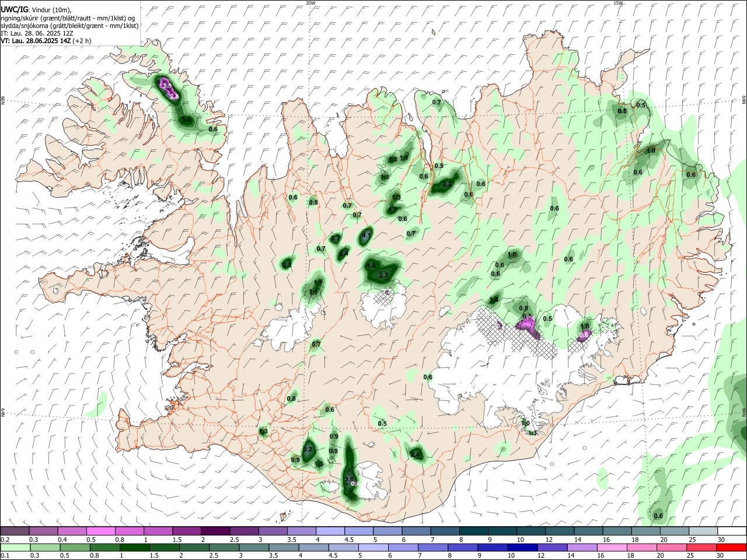Screen dimensions: 747x560
Task: Click the 3.2 precipitation value in southwest
Action: pyautogui.click(x=309, y=449)
